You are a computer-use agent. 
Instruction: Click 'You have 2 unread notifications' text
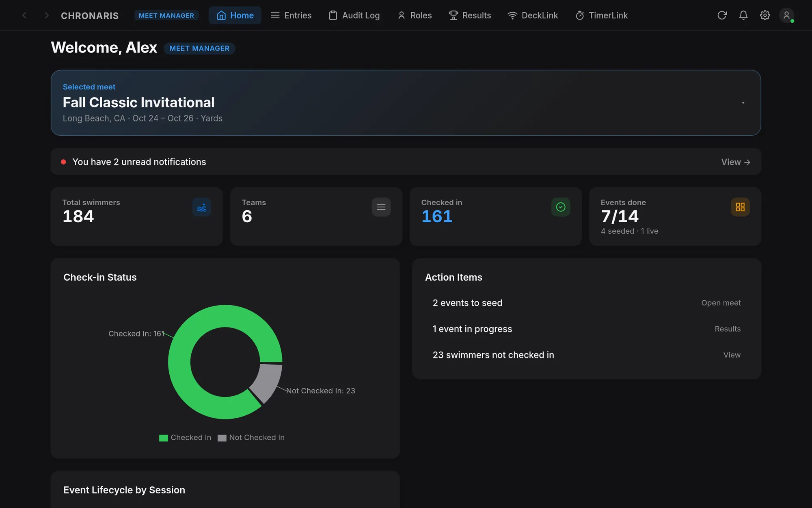pos(139,162)
